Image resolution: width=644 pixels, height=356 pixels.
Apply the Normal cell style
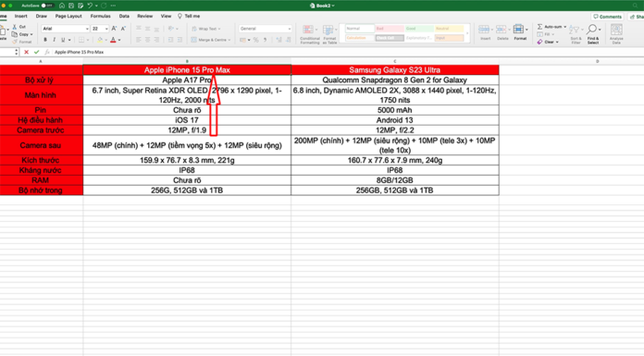coord(359,29)
